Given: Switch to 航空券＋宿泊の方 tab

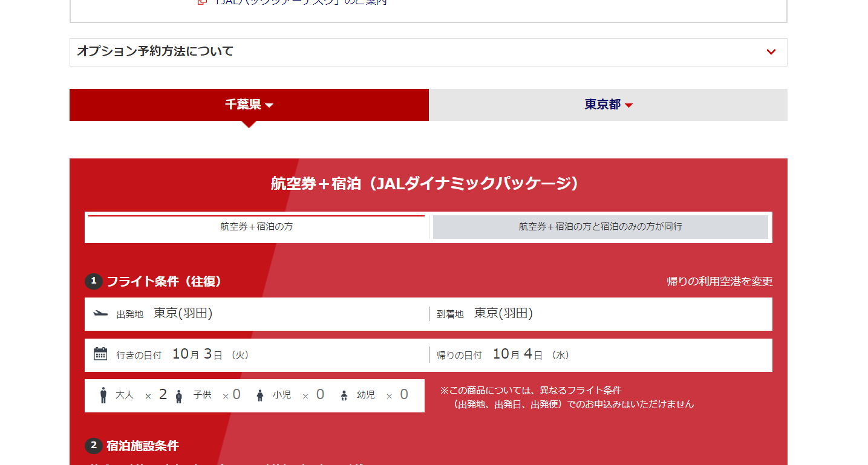Looking at the screenshot, I should point(256,227).
